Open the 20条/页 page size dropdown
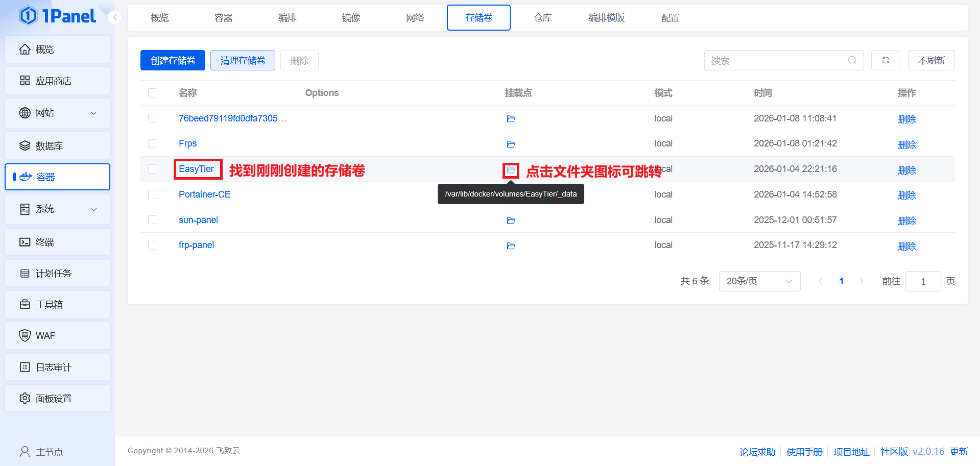 click(759, 281)
